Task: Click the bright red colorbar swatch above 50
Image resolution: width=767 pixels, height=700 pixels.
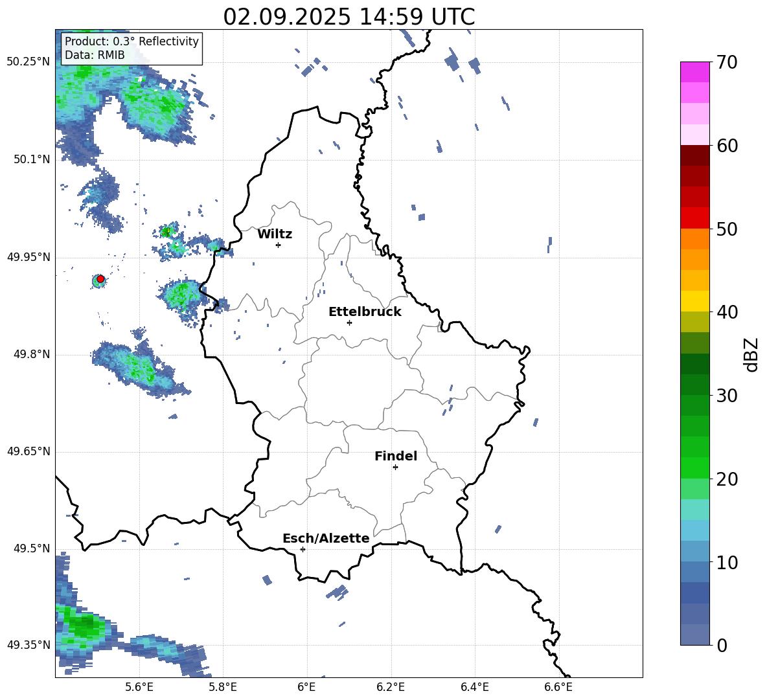Action: pos(694,218)
